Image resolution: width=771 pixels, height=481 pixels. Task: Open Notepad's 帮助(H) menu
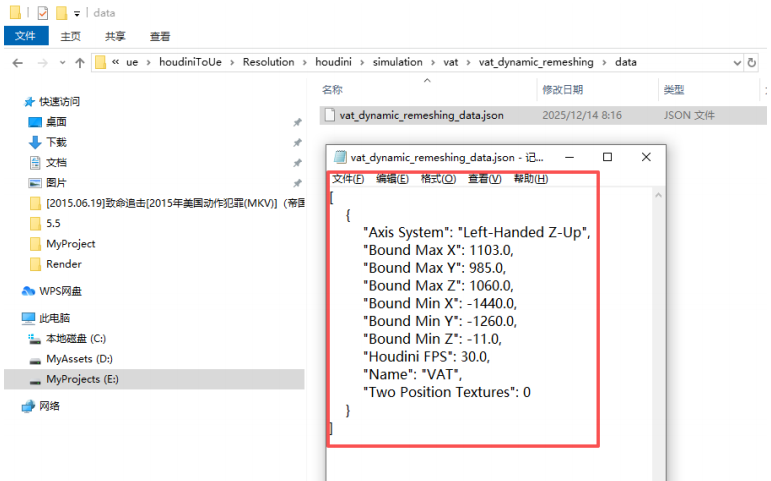(530, 179)
